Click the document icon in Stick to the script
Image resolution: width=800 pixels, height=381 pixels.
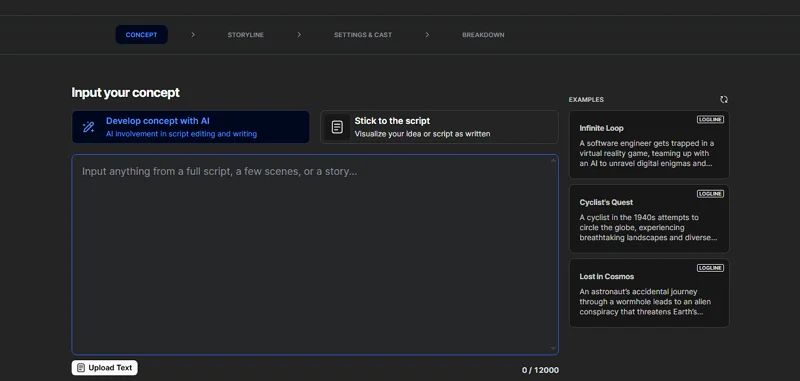(337, 127)
